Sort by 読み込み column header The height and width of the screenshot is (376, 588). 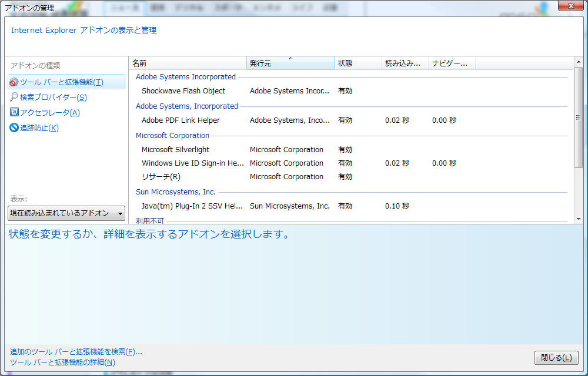coord(405,63)
